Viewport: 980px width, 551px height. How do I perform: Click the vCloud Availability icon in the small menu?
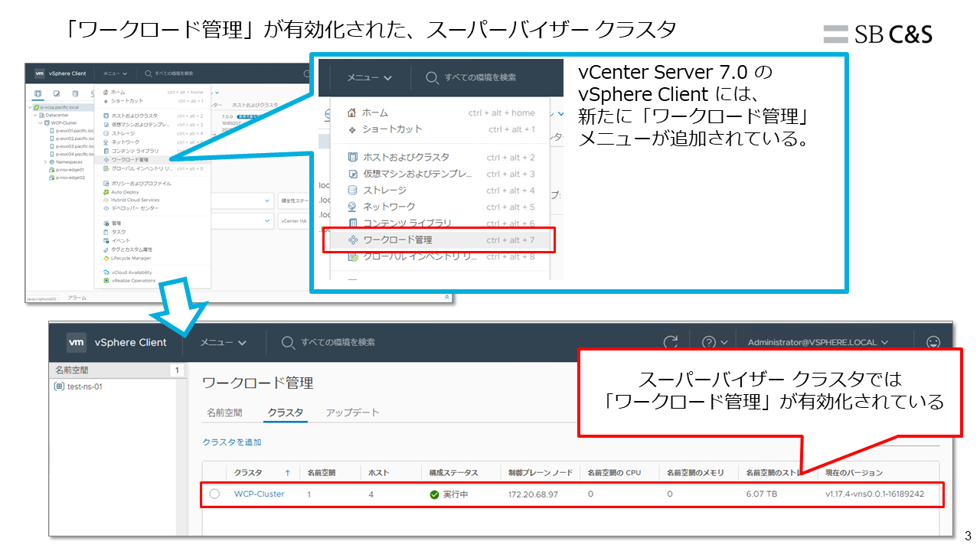(x=106, y=272)
